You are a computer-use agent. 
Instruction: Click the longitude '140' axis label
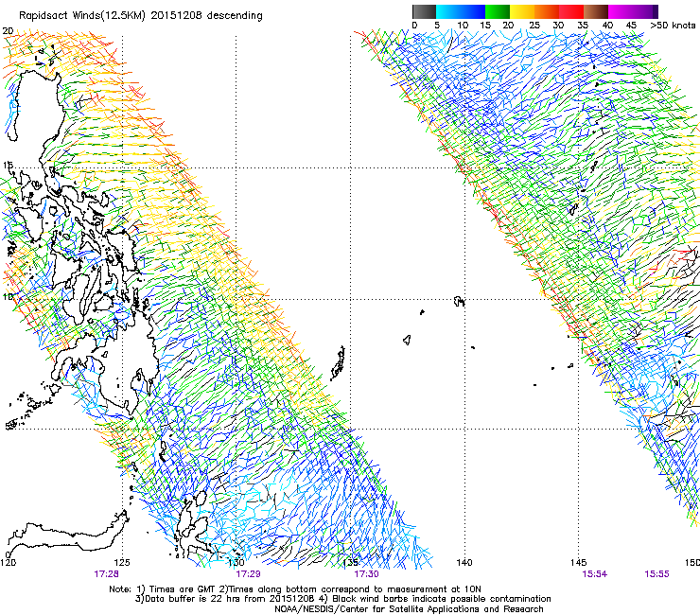(464, 562)
